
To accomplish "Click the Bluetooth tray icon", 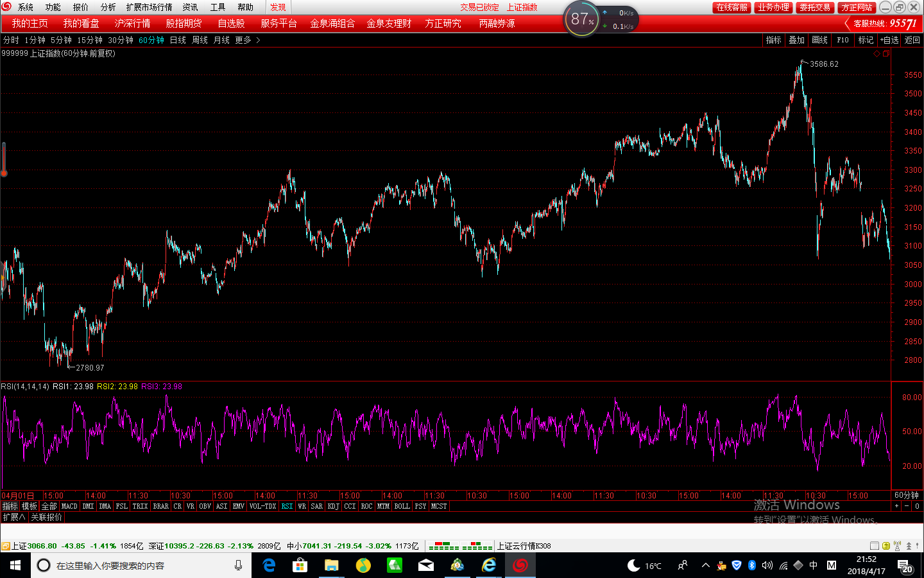I will pos(752,565).
